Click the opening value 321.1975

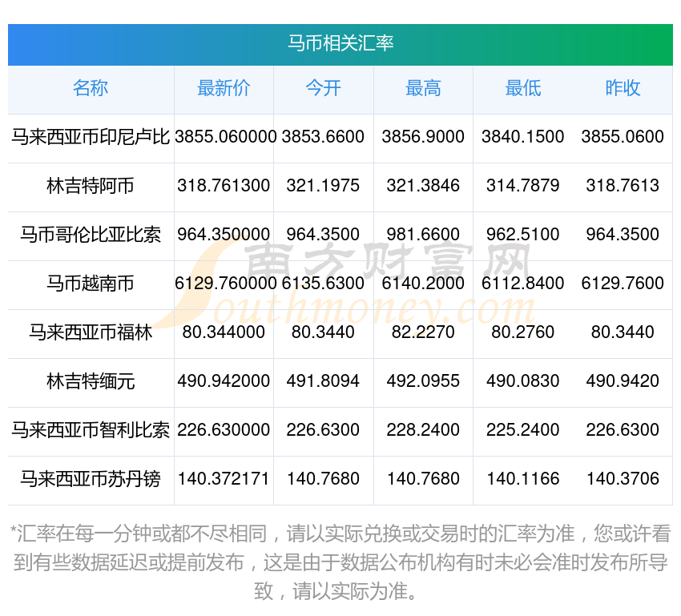point(323,186)
